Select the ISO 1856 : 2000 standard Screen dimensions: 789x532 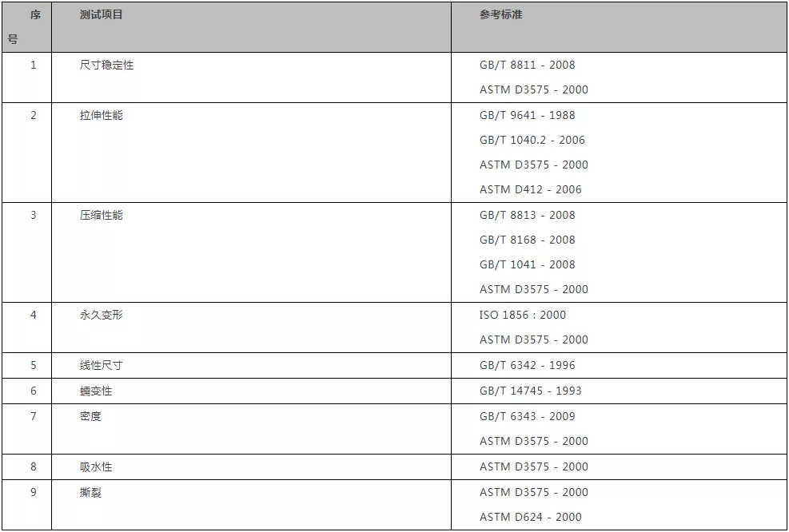[x=522, y=316]
